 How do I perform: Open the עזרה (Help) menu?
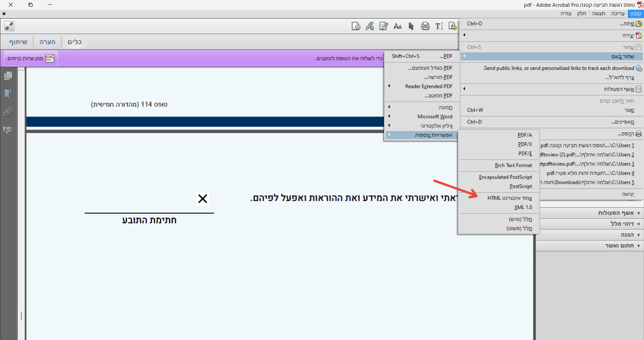pos(566,13)
